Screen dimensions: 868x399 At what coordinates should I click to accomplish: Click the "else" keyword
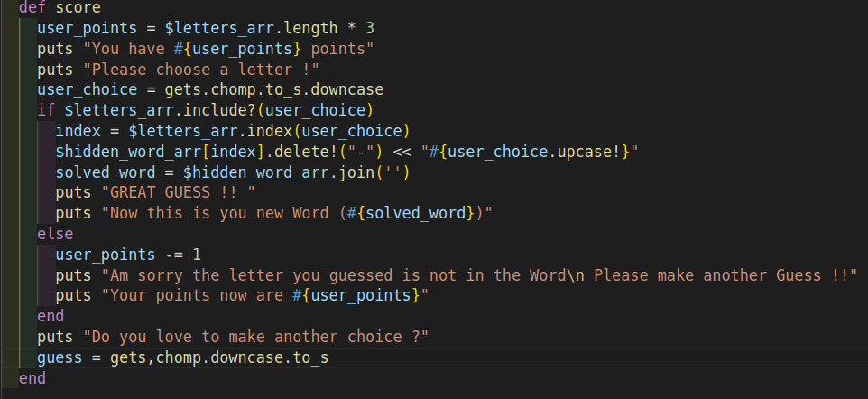55,235
